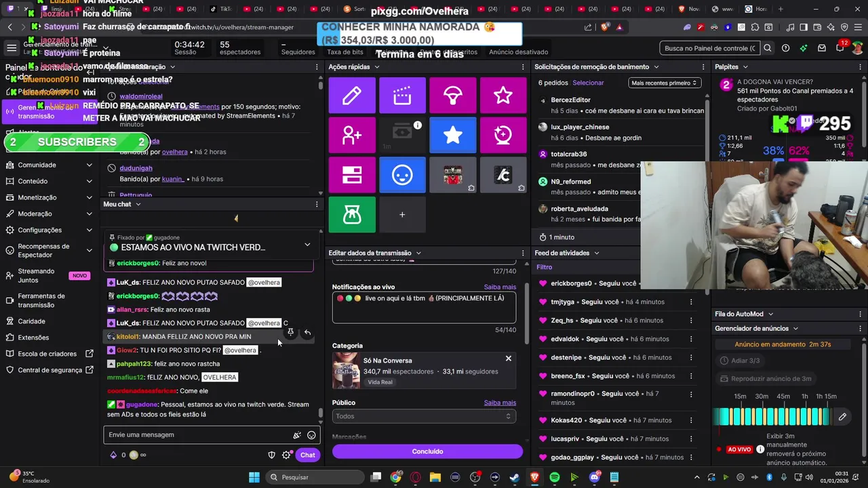The width and height of the screenshot is (868, 488).
Task: Edit the ad schedule with pencil icon
Action: coord(842,417)
